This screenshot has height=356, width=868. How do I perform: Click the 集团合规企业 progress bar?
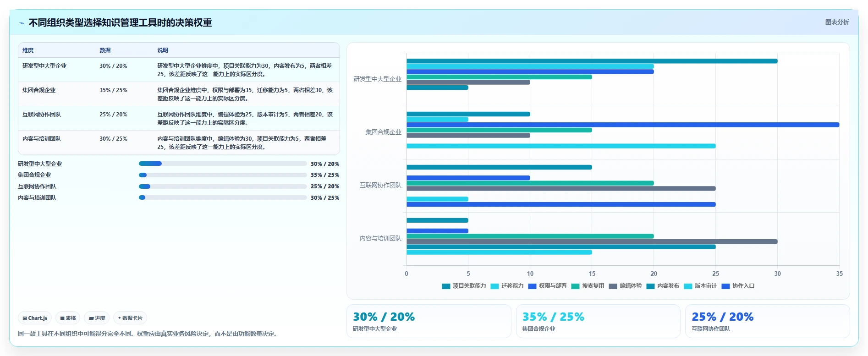[223, 175]
